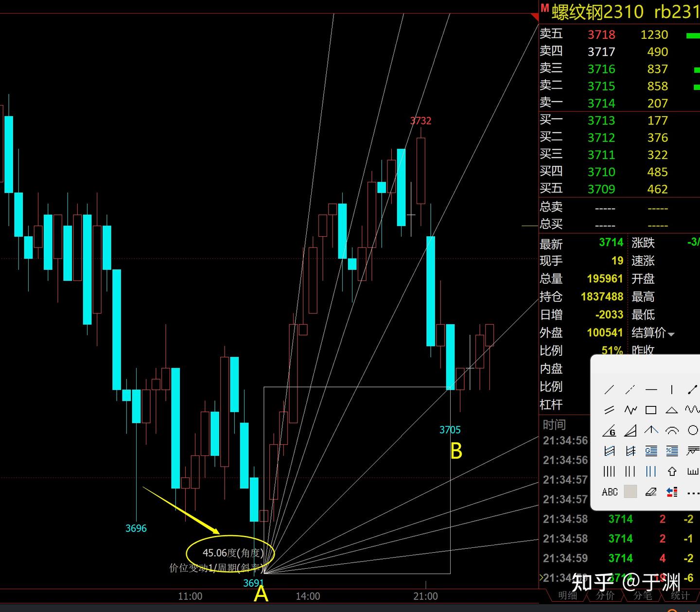Click the 买五 volume 462
Viewport: 700px width, 612px height.
tap(658, 189)
